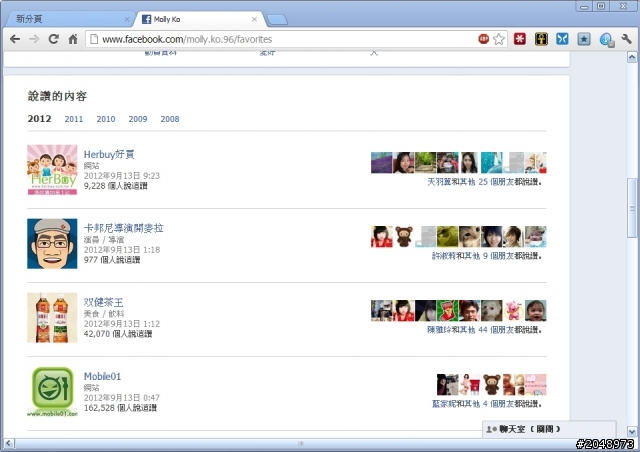
Task: Click the tea bottles thumbnail
Action: pyautogui.click(x=52, y=318)
